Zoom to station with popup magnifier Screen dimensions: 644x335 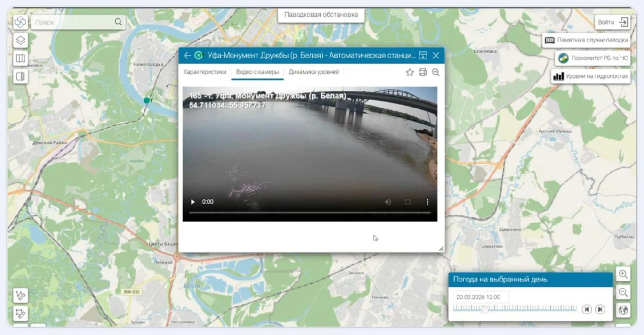point(436,72)
